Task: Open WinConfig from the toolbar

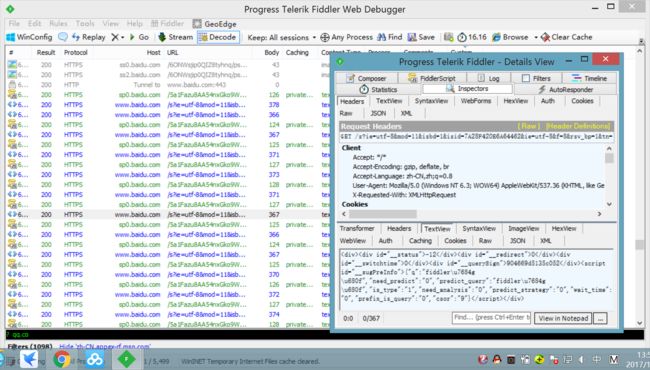Action: click(29, 37)
